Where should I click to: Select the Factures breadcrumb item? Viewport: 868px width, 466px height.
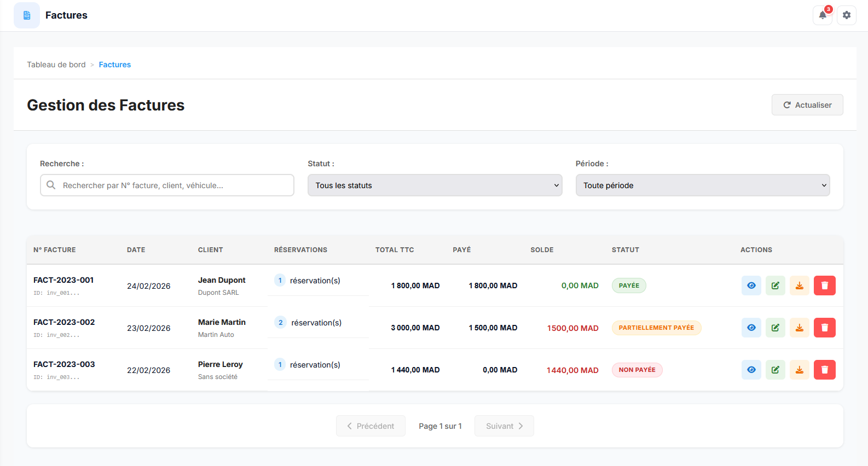coord(115,65)
